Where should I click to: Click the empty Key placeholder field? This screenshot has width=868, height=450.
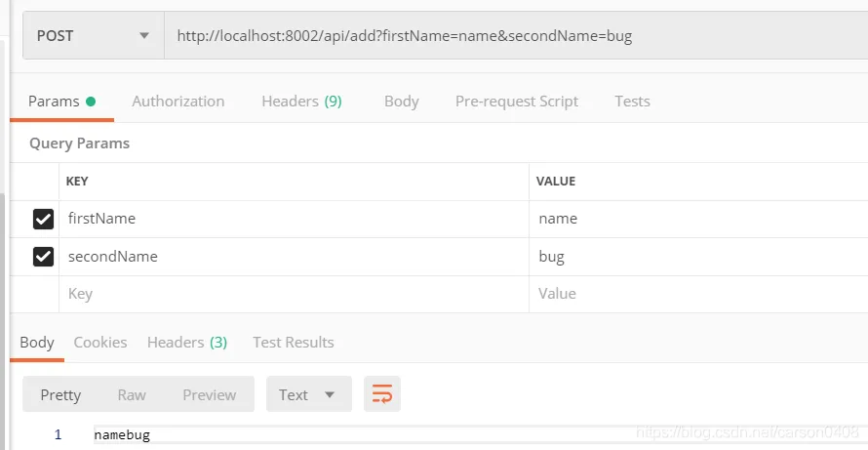point(293,294)
